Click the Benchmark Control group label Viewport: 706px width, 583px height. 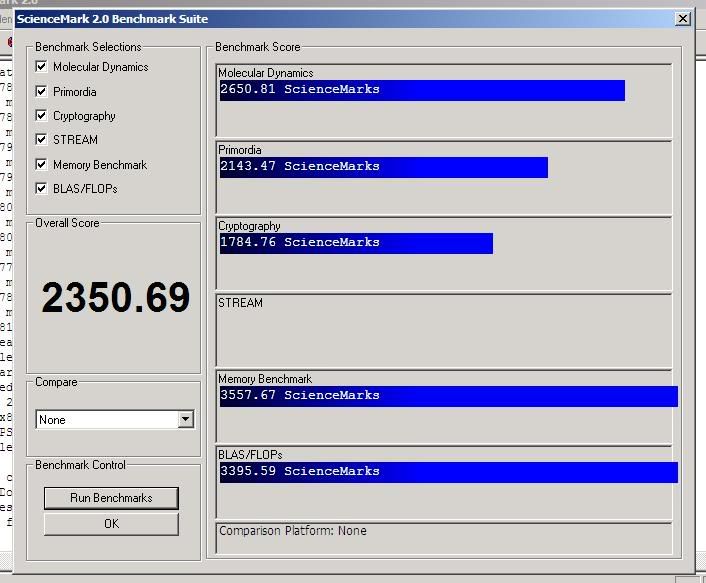pyautogui.click(x=80, y=465)
